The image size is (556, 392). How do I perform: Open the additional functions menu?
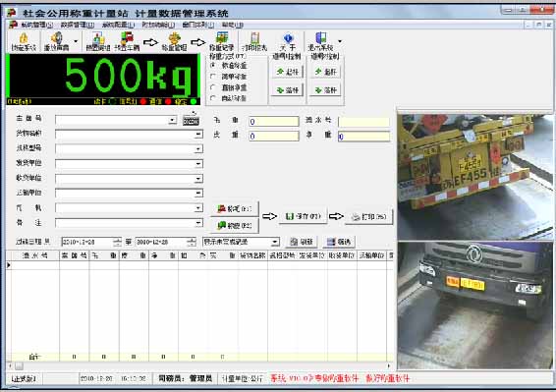(x=158, y=25)
